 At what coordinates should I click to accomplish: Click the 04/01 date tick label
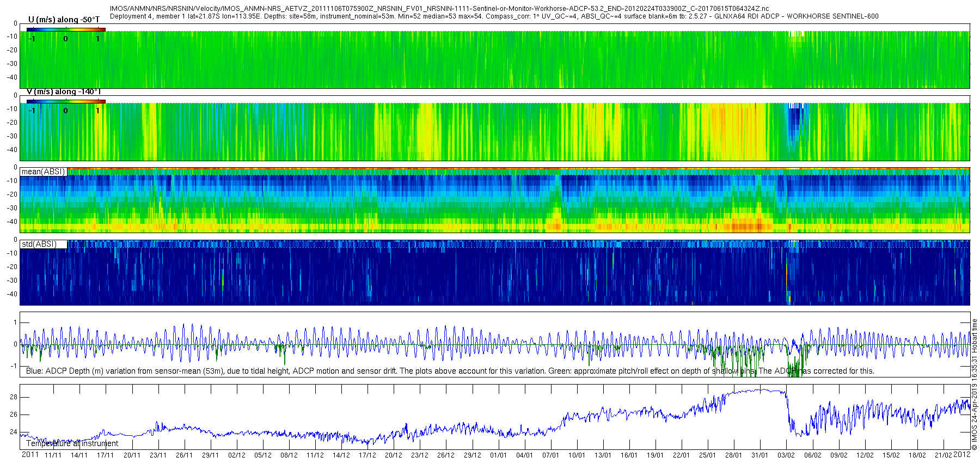tap(524, 455)
